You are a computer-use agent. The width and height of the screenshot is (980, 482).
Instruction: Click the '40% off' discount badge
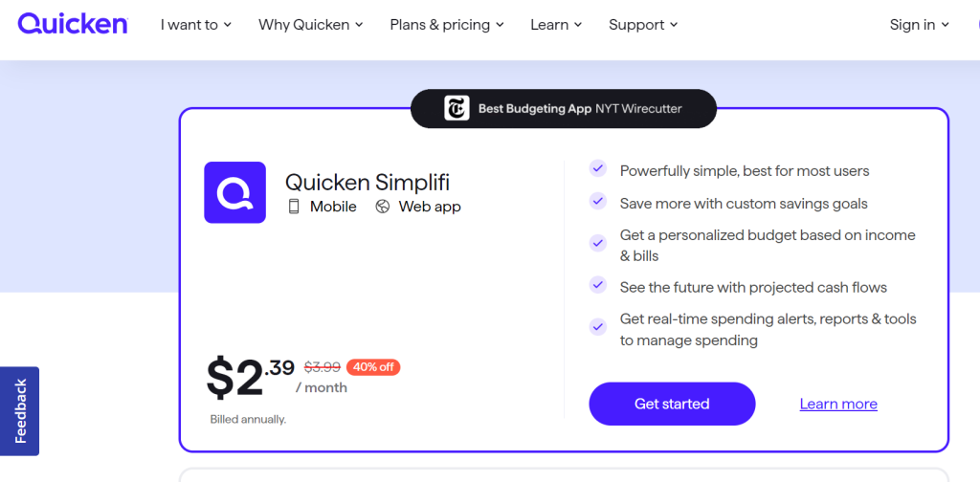(374, 367)
